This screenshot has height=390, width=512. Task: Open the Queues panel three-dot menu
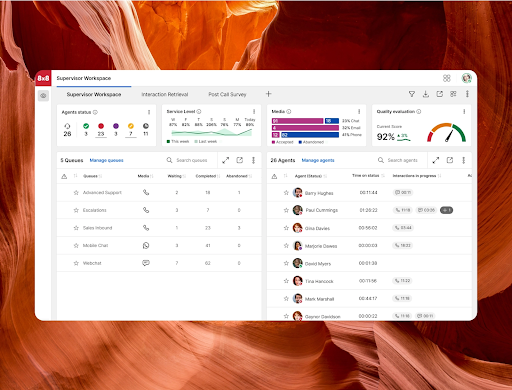tap(253, 160)
